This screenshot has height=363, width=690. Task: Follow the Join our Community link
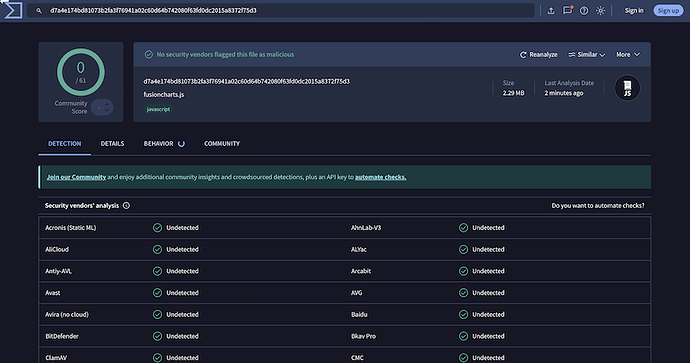(x=76, y=177)
